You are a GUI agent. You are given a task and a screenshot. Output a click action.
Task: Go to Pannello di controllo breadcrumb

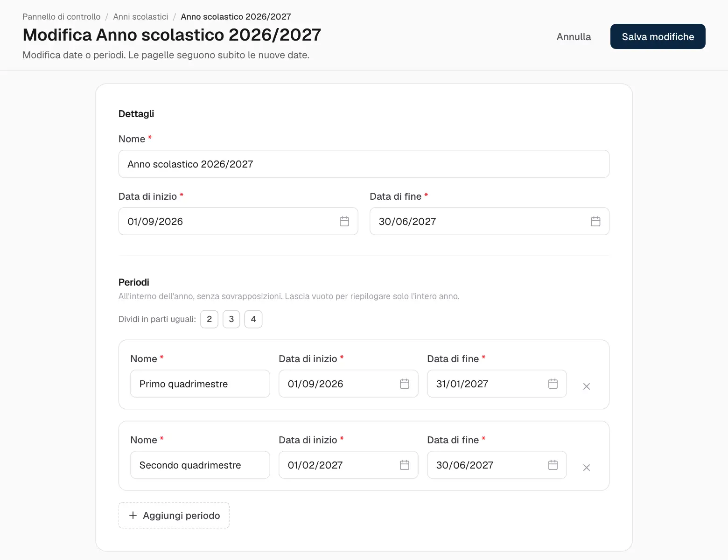(x=62, y=17)
